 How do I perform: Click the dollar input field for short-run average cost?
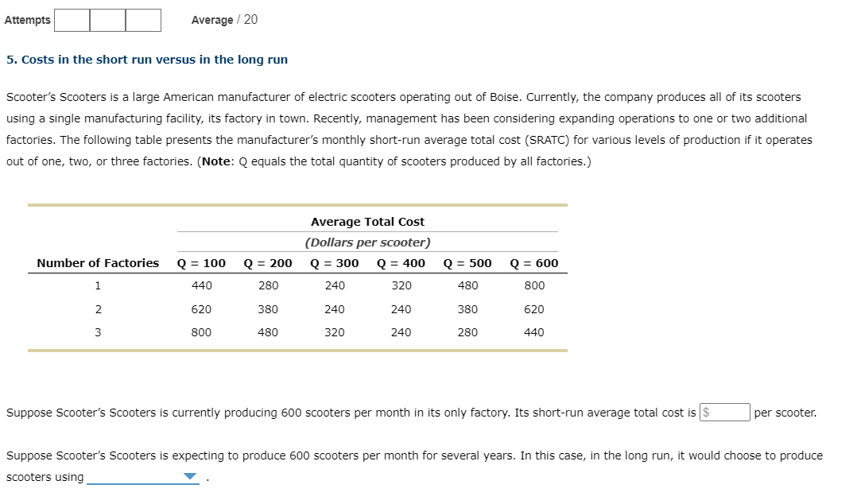(x=726, y=412)
